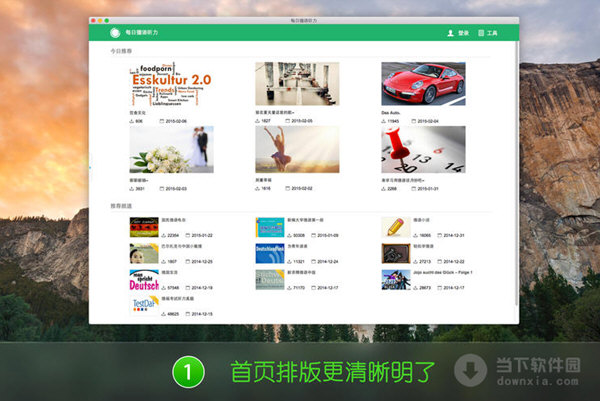Open the dancing woman sunlight lesson
600x401 pixels.
click(x=297, y=150)
